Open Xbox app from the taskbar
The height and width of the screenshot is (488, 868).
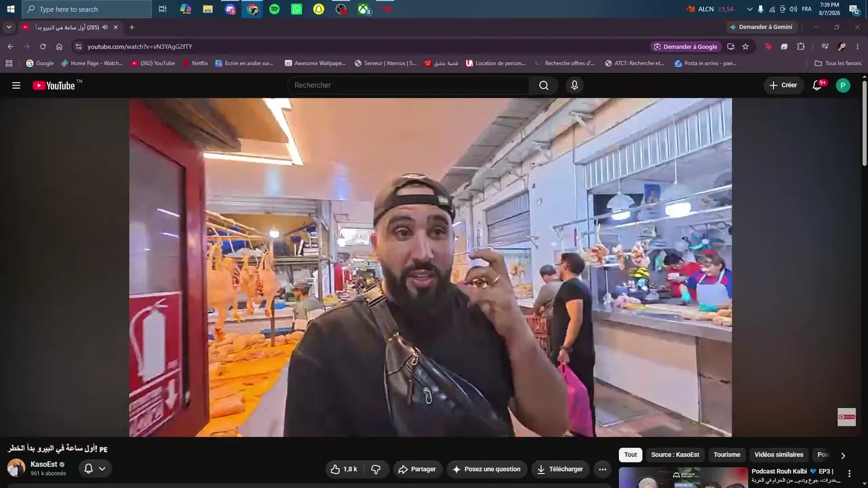coord(364,9)
